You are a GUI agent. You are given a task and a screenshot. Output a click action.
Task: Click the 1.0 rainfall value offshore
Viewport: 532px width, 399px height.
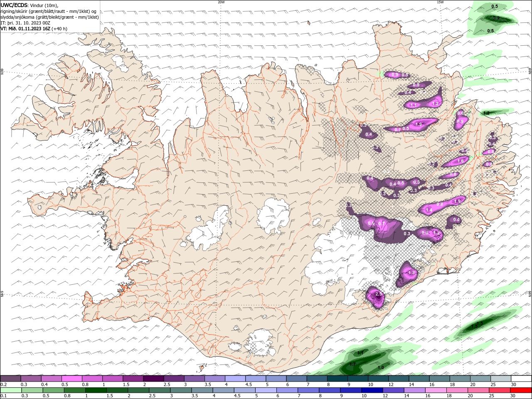tap(381, 368)
